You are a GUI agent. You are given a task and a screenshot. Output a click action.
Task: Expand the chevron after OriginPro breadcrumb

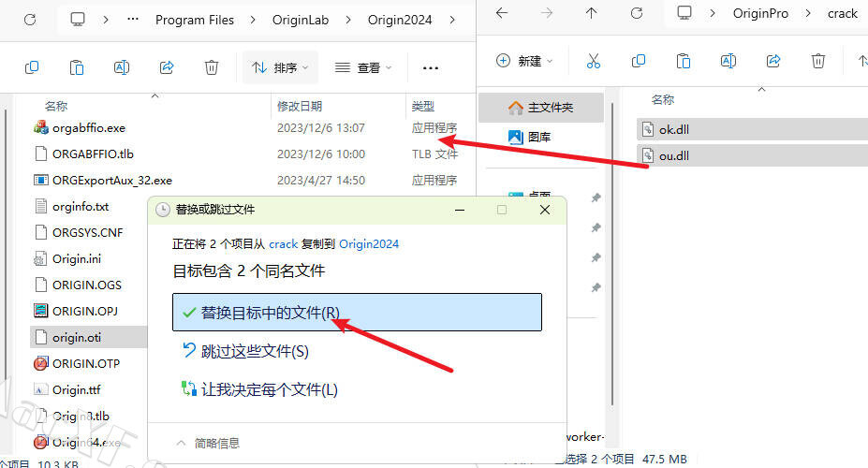808,13
